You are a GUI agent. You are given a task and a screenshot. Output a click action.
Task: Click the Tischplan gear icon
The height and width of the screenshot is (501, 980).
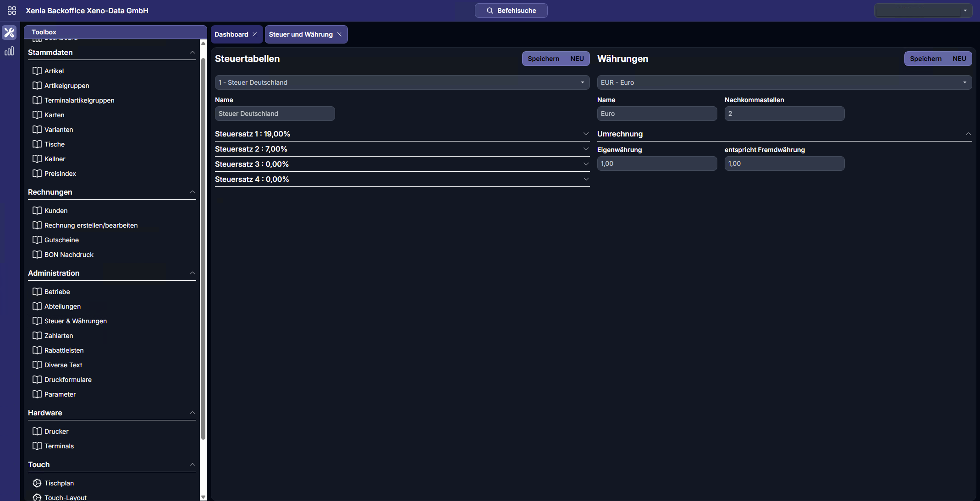(37, 483)
